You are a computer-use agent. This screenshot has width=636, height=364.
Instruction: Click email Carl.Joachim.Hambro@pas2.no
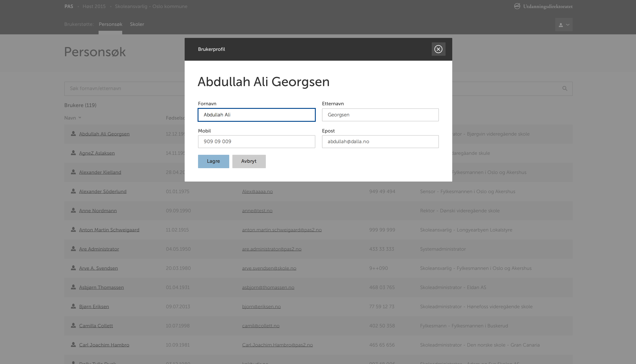click(277, 345)
